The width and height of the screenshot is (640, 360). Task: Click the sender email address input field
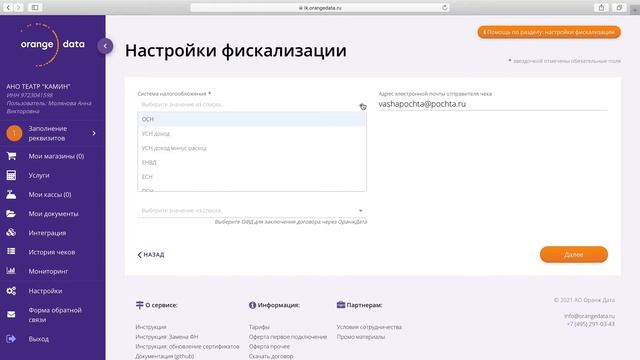[493, 104]
